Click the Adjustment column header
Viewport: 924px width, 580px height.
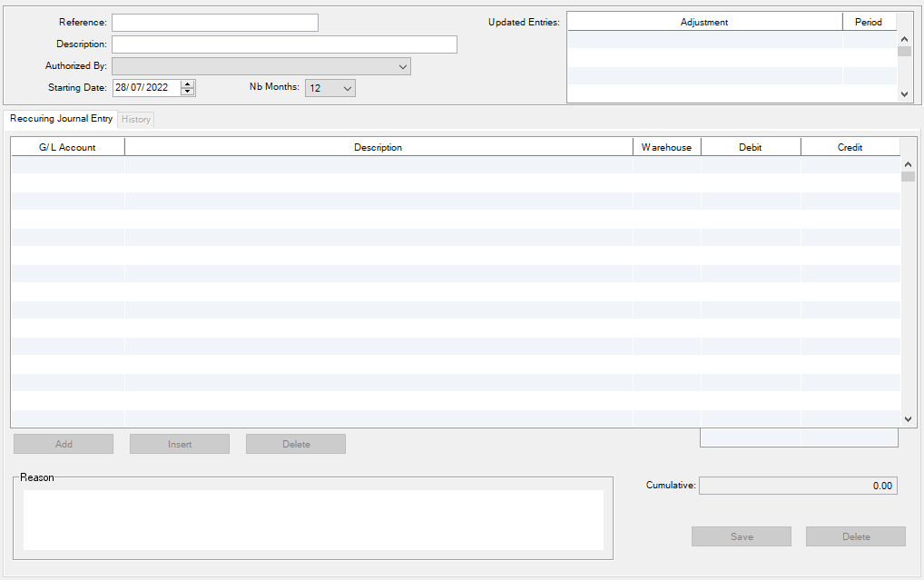tap(704, 22)
